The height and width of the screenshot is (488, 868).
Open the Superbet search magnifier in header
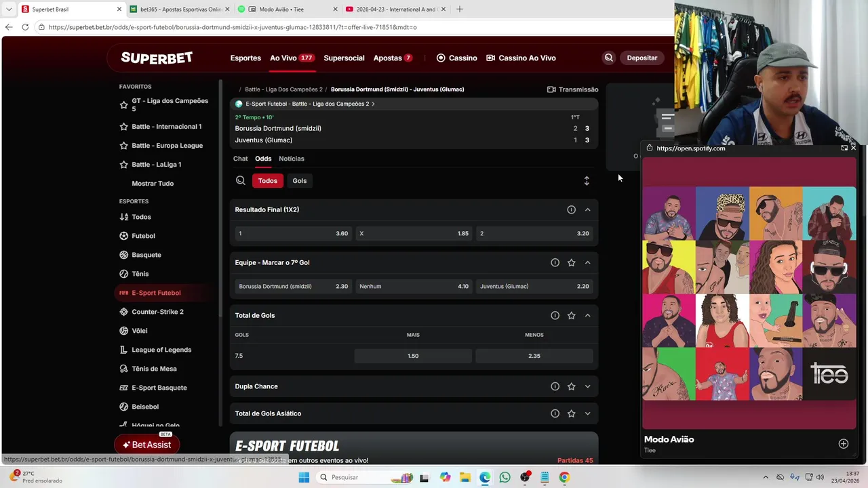pos(608,58)
